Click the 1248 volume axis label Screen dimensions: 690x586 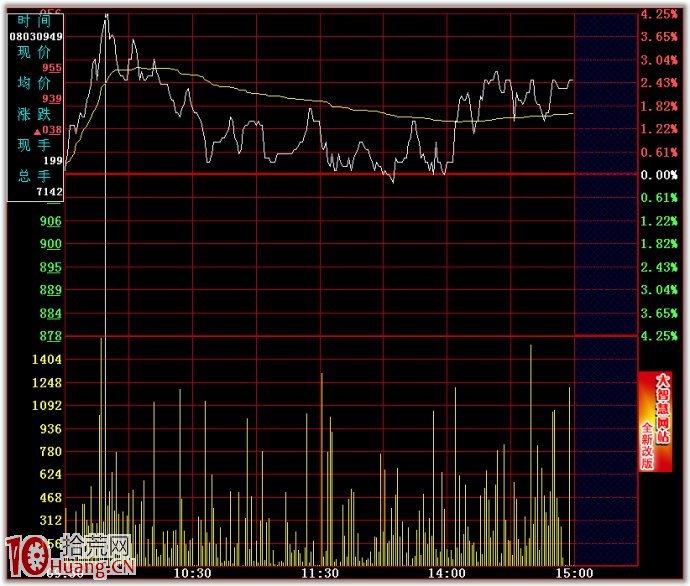tap(47, 382)
